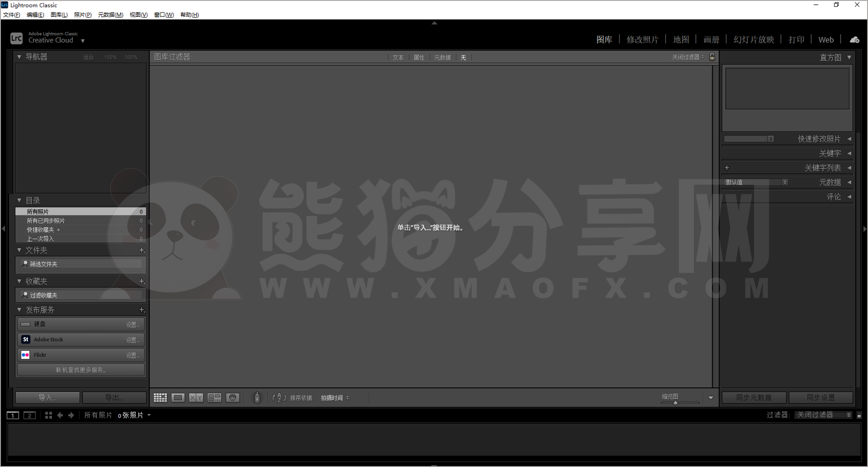
Task: Switch to Loupe view icon
Action: pos(178,397)
